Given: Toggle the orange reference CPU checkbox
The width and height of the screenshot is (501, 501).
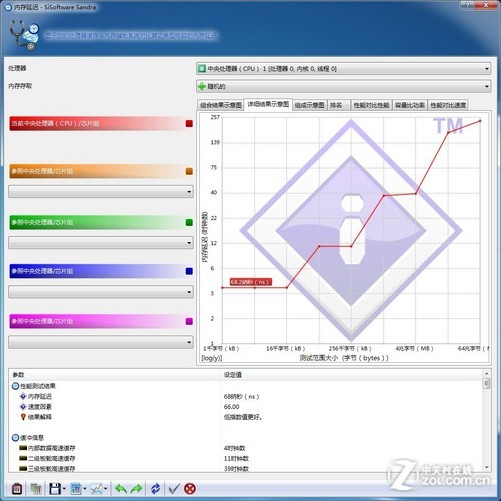Looking at the screenshot, I should (189, 171).
